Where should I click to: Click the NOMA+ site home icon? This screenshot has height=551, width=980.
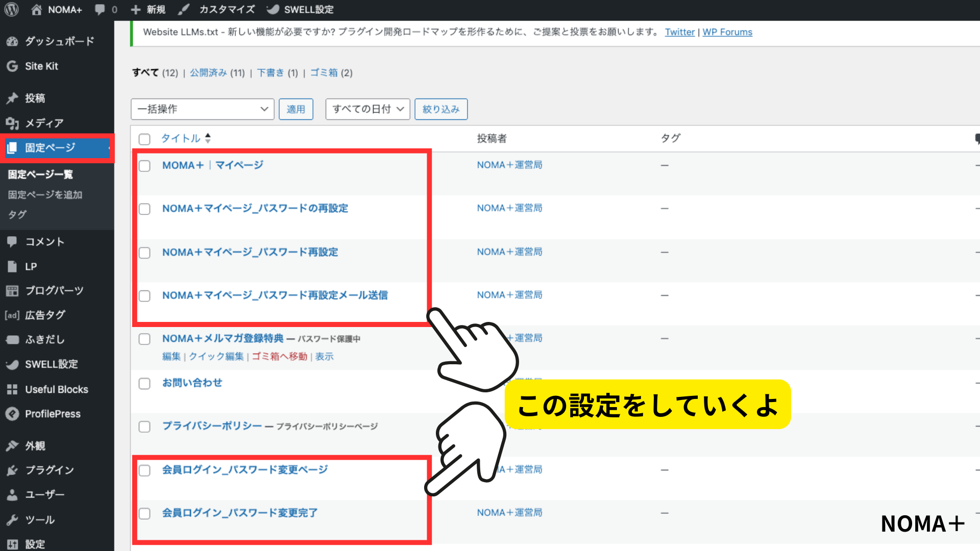[x=36, y=9]
